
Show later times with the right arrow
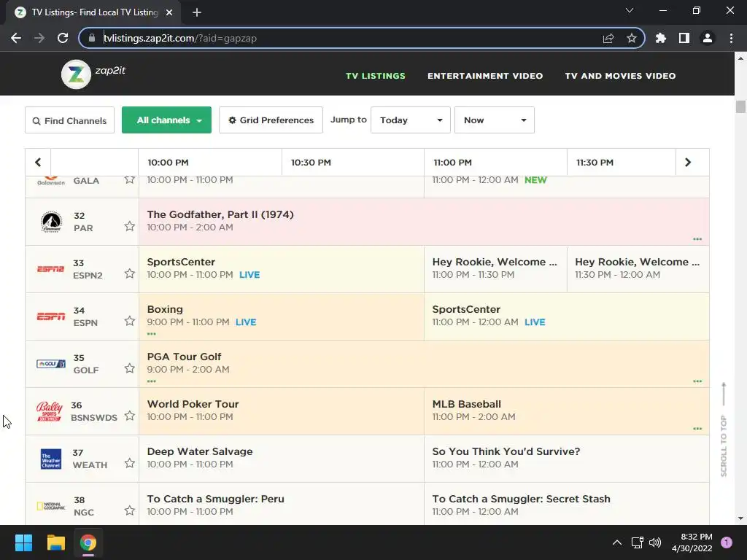687,163
